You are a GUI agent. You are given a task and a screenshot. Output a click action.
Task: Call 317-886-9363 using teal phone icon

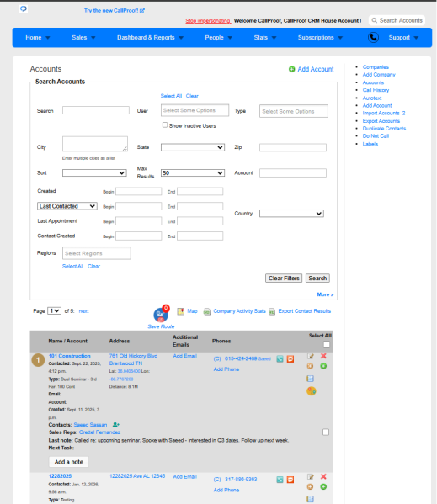280,480
